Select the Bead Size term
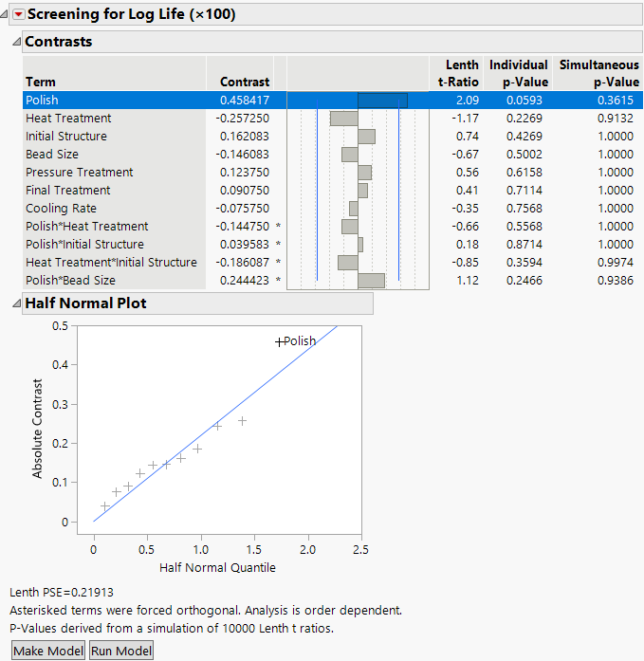 click(52, 155)
